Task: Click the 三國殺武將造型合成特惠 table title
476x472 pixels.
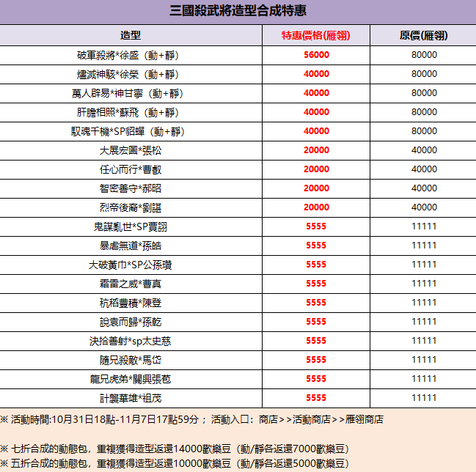Action: pyautogui.click(x=238, y=12)
